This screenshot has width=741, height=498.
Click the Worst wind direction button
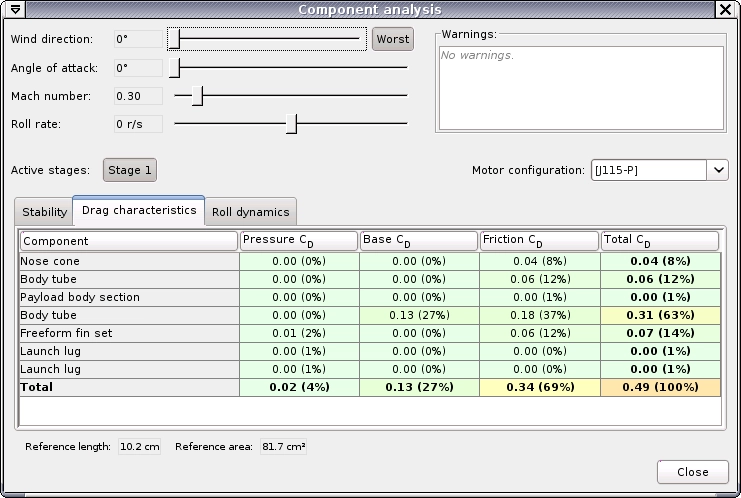point(392,39)
